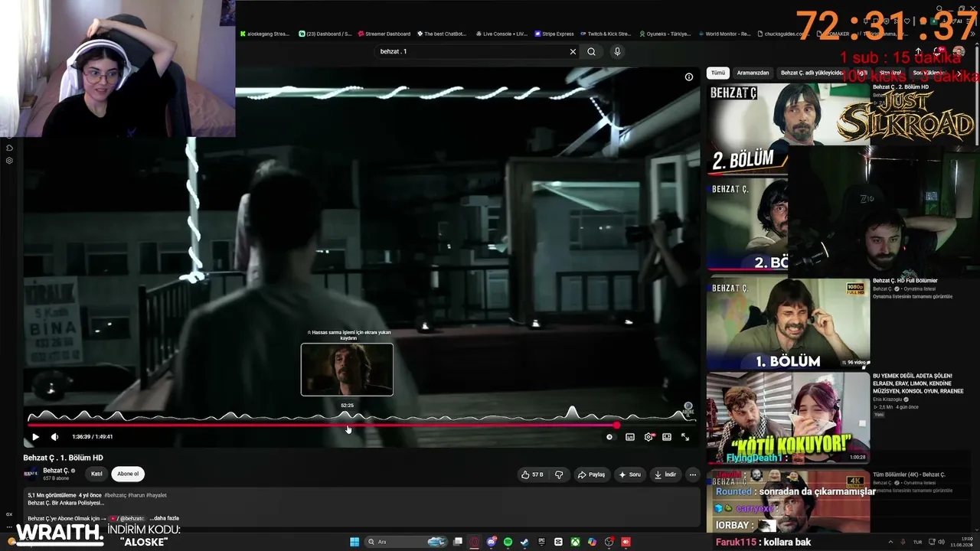Open Behzat Ç. channel avatar
This screenshot has width=980, height=551.
click(31, 474)
